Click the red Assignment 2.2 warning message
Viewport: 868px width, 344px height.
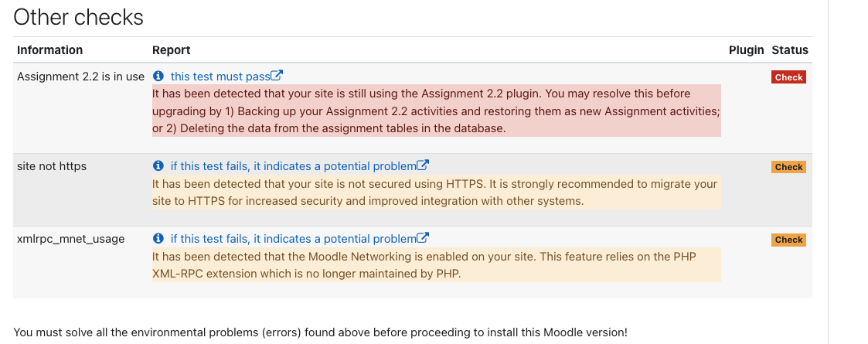tap(437, 111)
